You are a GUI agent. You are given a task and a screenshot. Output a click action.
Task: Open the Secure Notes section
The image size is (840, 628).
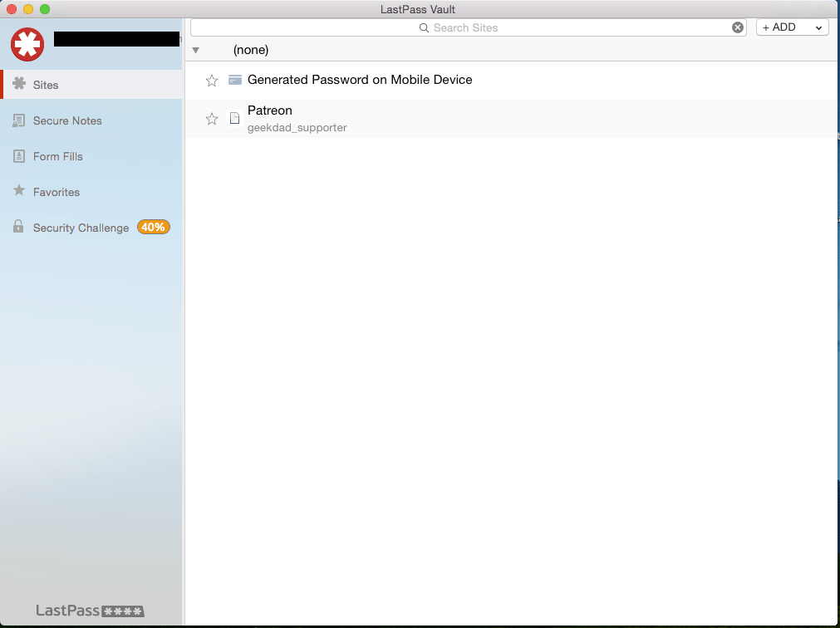(x=67, y=120)
